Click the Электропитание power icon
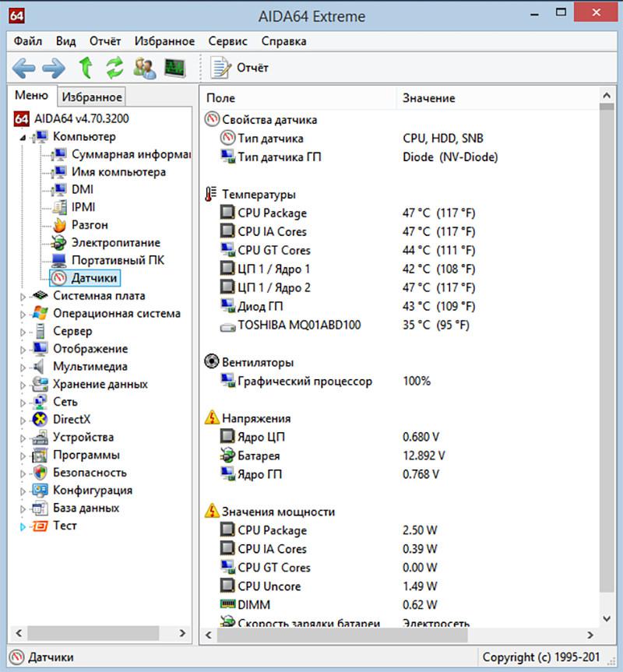 (58, 243)
